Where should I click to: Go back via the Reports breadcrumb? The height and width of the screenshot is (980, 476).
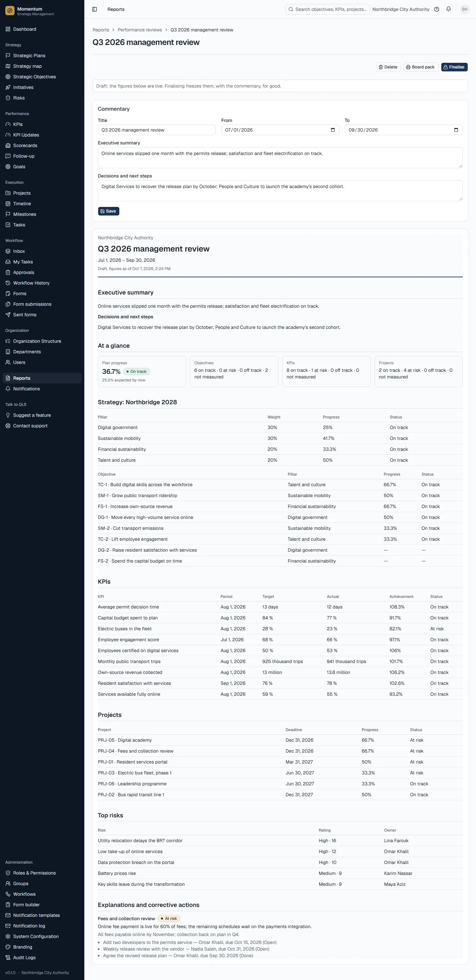tap(101, 30)
